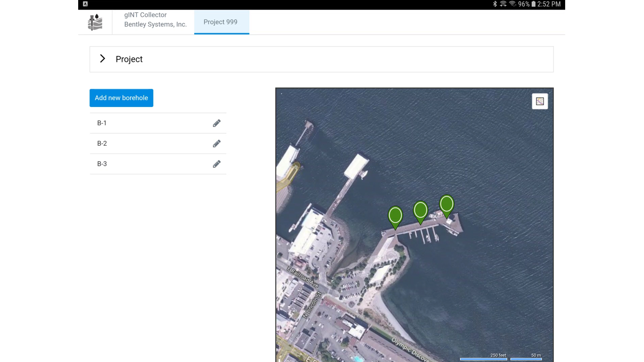Click gINT Collector Bentley Systems header
Image resolution: width=644 pixels, height=362 pixels.
point(155,20)
